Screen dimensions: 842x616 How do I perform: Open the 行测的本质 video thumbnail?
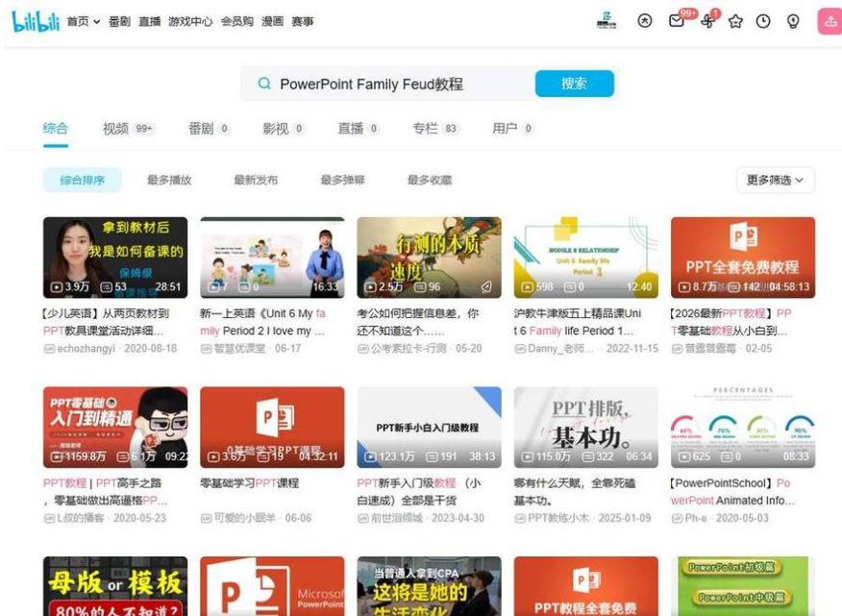click(429, 258)
